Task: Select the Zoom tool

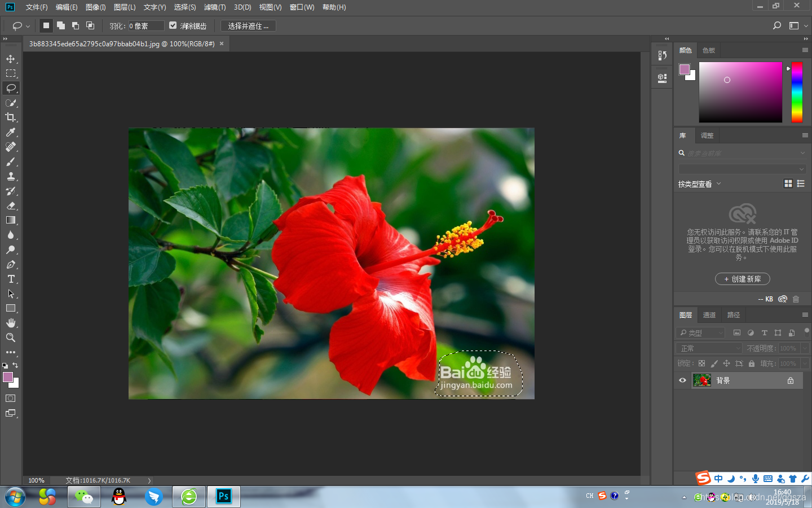Action: (11, 338)
